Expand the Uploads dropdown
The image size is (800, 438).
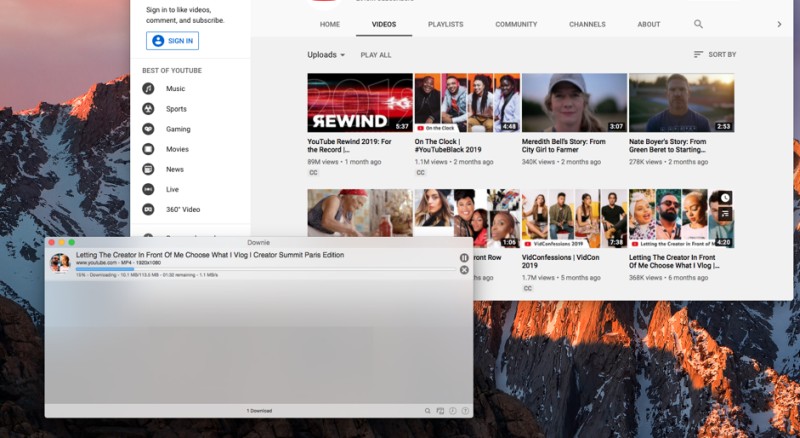click(326, 55)
